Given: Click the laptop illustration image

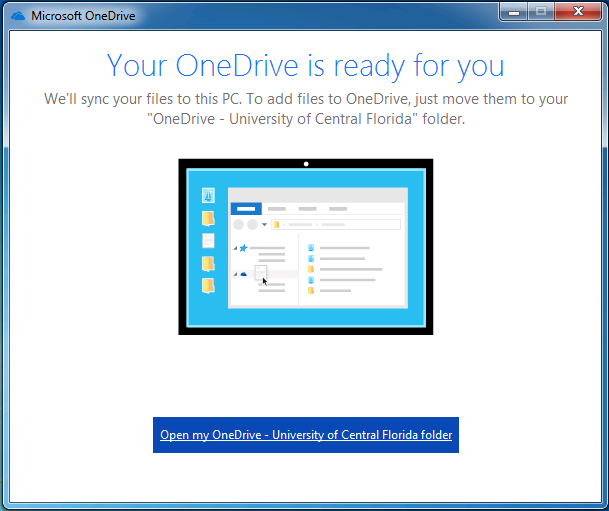Looking at the screenshot, I should (306, 247).
